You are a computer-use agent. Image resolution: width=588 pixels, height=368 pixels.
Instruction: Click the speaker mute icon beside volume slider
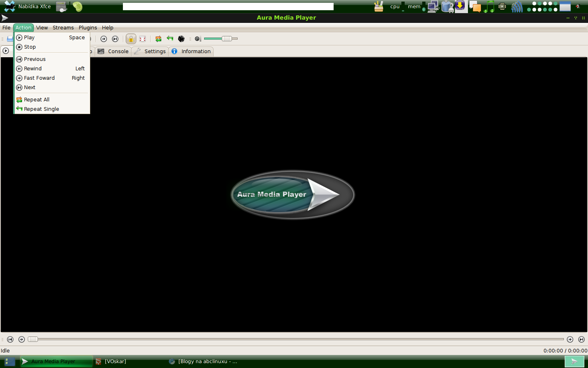(x=198, y=39)
